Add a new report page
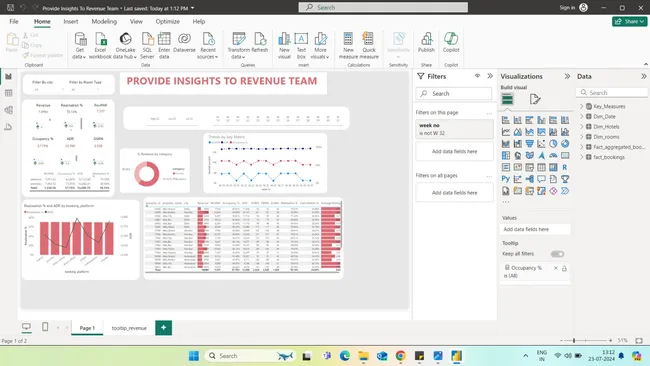650x366 pixels. coord(163,327)
